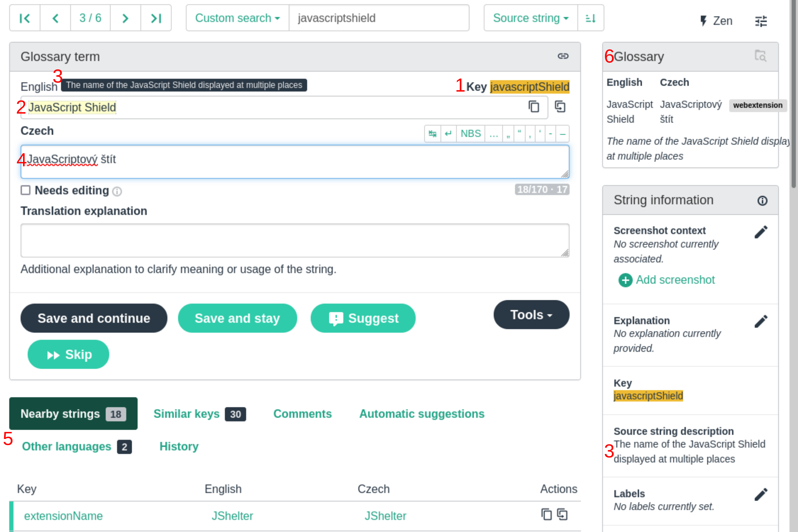Insert a non-breaking space (NBS)
The image size is (798, 532).
[470, 134]
